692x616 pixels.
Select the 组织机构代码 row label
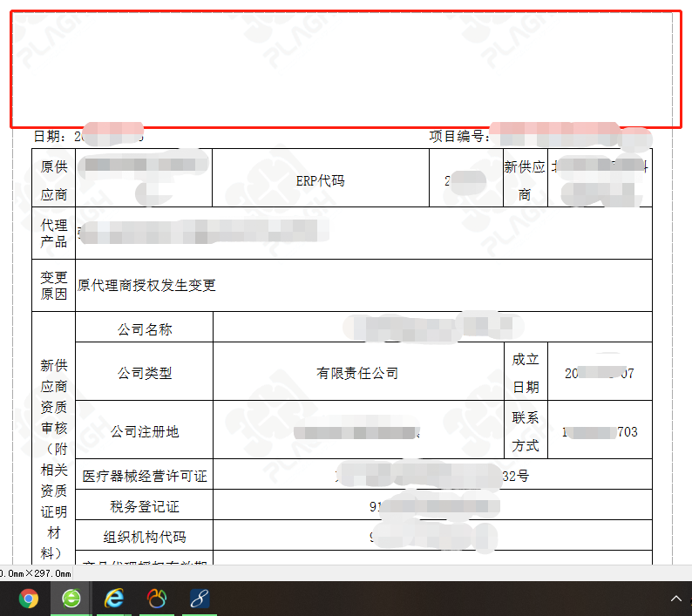(x=145, y=535)
